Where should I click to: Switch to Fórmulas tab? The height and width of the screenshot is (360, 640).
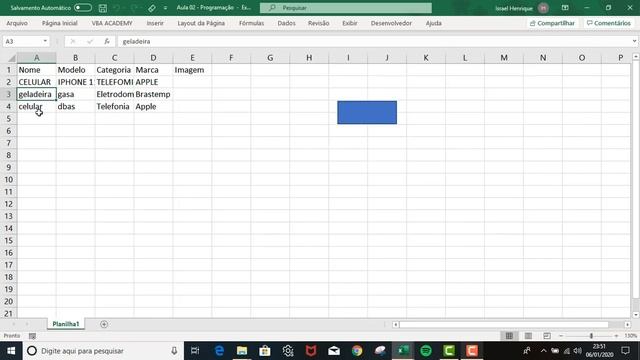[251, 23]
